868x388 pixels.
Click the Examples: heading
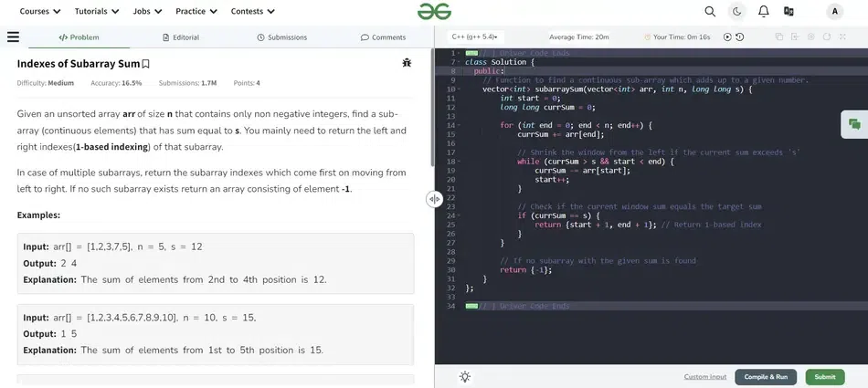click(x=38, y=215)
